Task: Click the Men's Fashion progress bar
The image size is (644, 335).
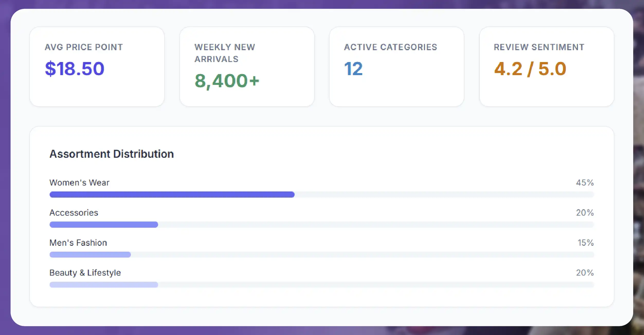Action: click(322, 255)
